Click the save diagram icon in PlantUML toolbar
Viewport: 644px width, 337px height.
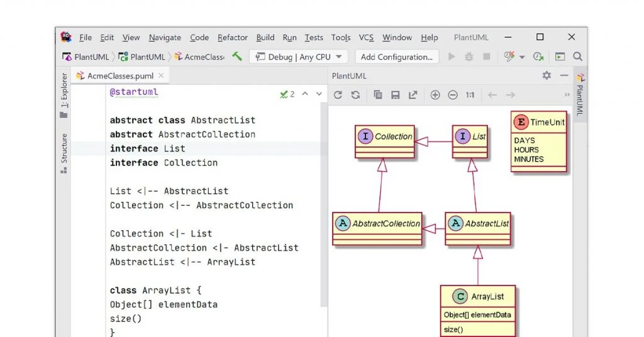click(x=395, y=95)
